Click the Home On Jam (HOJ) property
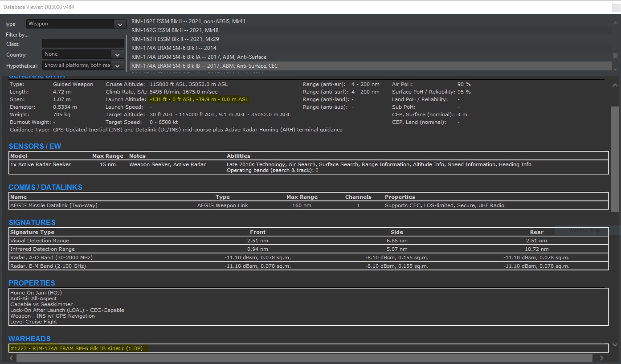Image resolution: width=621 pixels, height=364 pixels. 36,293
